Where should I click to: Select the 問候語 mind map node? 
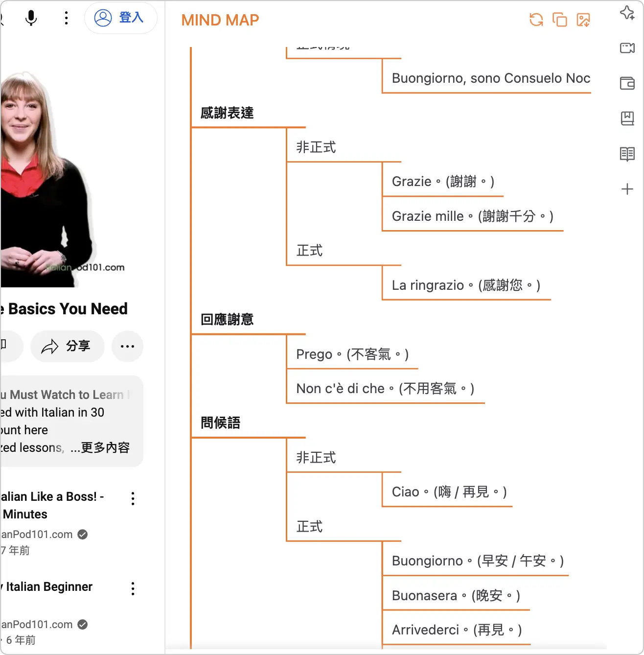point(220,423)
